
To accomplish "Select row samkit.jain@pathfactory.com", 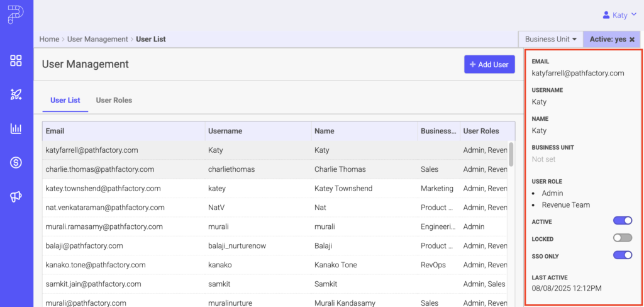I will click(x=275, y=284).
